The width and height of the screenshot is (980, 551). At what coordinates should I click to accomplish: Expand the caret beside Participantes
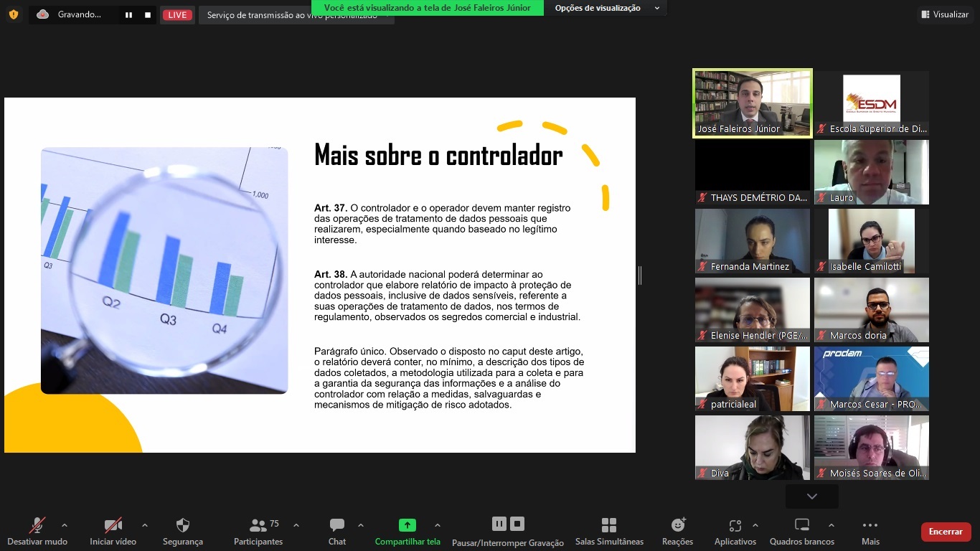click(296, 525)
